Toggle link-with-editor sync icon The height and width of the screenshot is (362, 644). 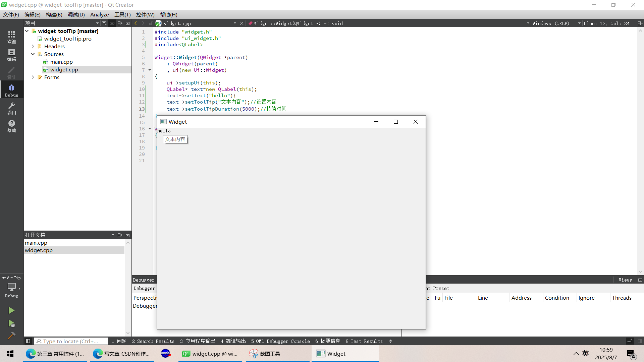click(112, 23)
